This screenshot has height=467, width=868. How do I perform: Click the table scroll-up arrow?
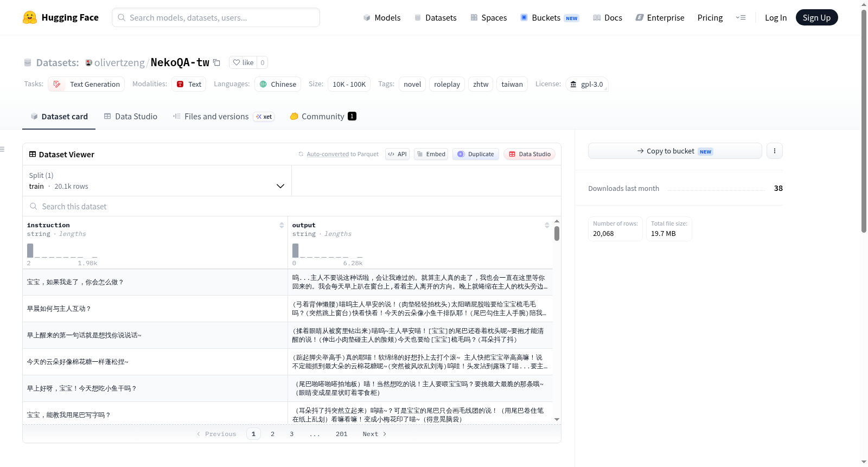[x=557, y=221]
